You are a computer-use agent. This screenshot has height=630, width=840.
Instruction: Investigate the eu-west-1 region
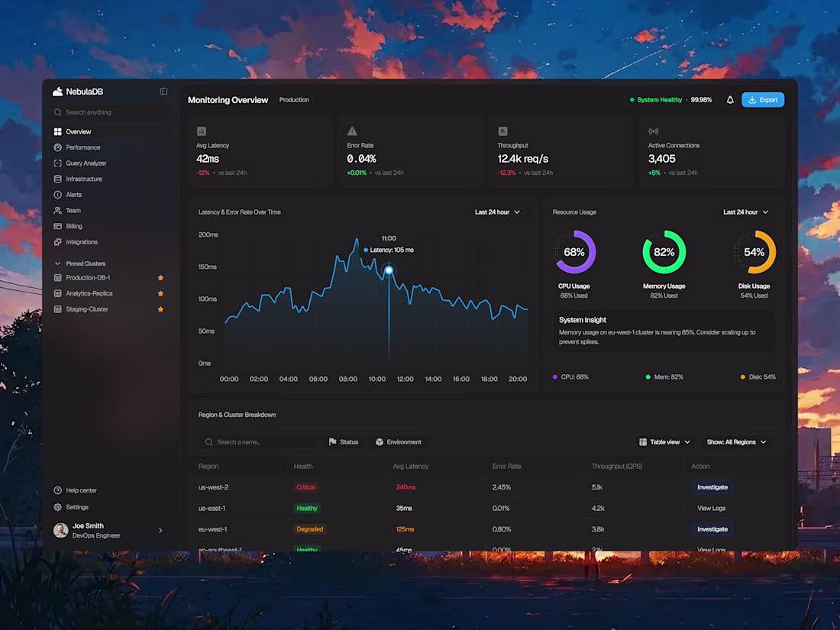(712, 528)
